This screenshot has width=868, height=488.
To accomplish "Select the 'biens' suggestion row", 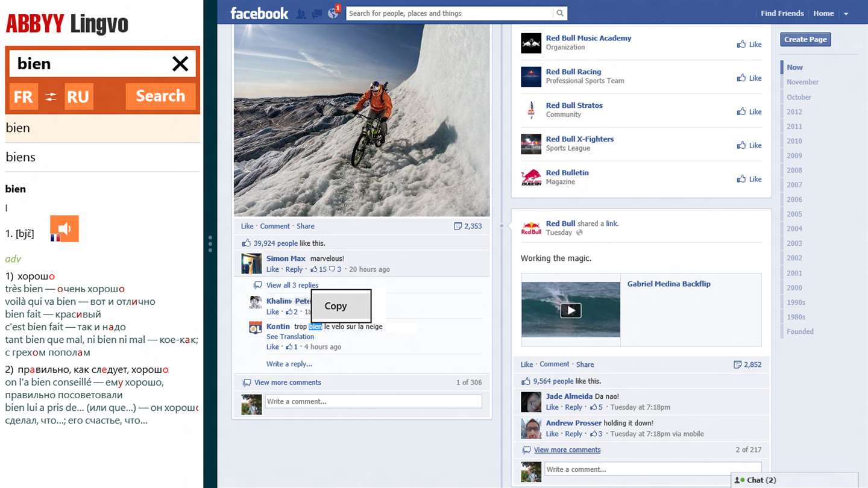I will click(x=102, y=157).
